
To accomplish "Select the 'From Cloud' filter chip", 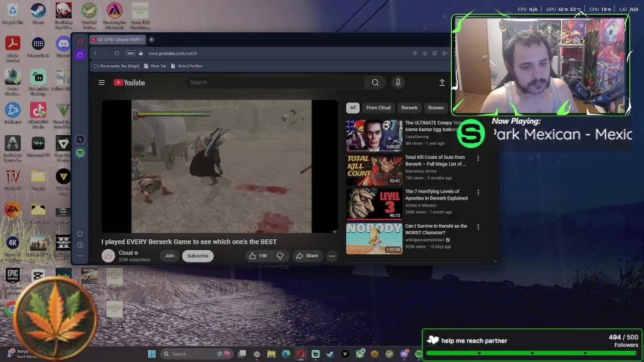I will (x=378, y=108).
